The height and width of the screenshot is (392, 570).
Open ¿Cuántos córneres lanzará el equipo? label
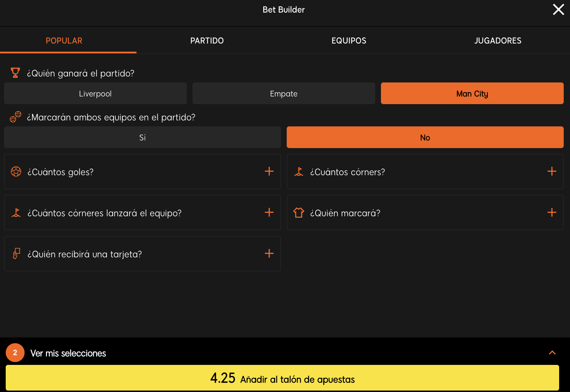[x=105, y=213]
